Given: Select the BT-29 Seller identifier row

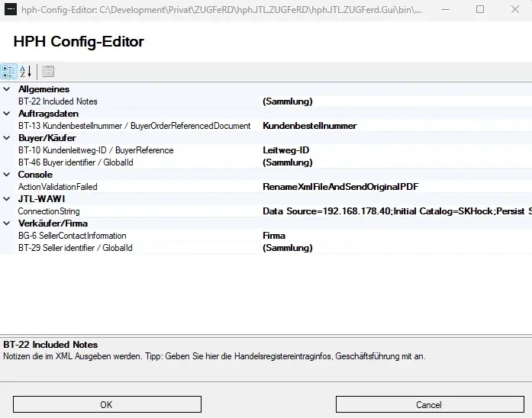Looking at the screenshot, I should point(75,248).
